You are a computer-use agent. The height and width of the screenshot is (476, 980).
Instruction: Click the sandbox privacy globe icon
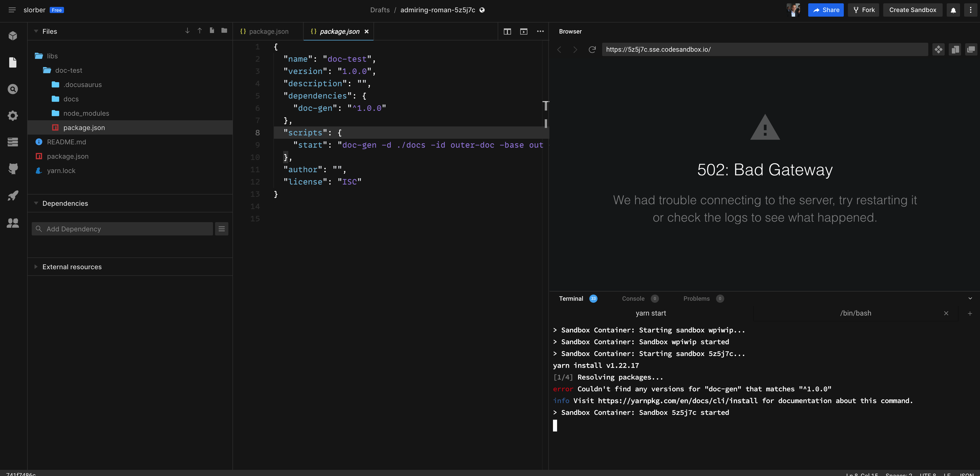482,10
